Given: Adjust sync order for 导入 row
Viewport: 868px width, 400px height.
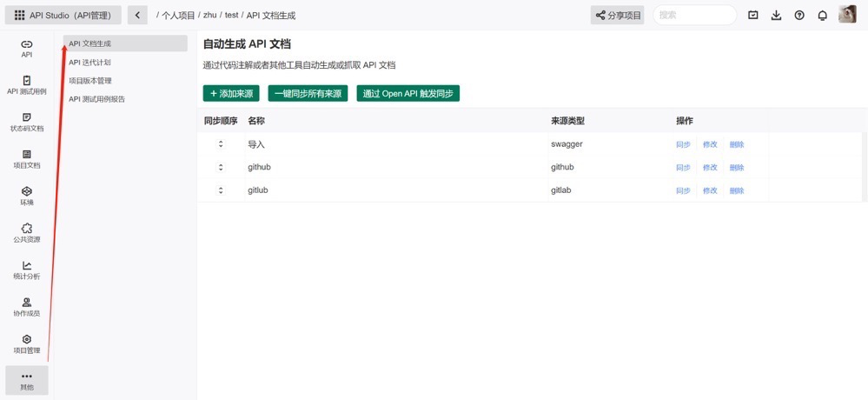Looking at the screenshot, I should [221, 144].
